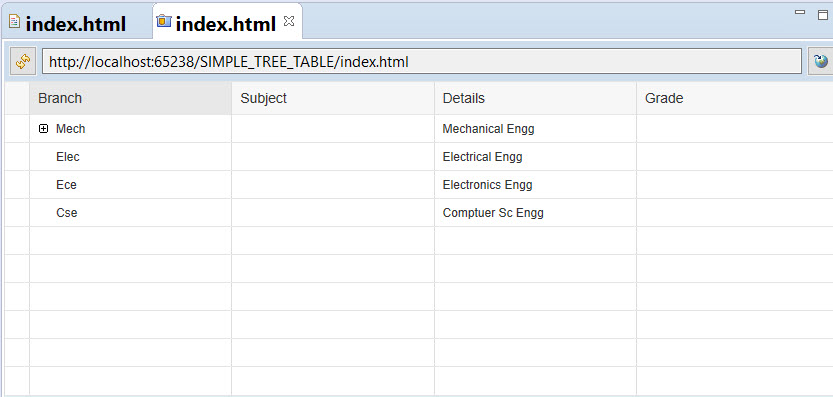Click the row selector of the Elec row
The width and height of the screenshot is (833, 397).
click(16, 157)
